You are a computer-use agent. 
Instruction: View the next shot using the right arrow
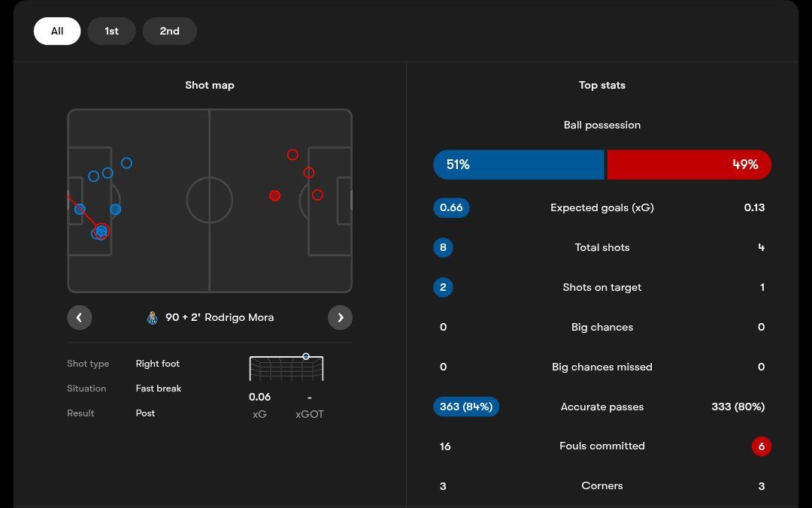[340, 317]
